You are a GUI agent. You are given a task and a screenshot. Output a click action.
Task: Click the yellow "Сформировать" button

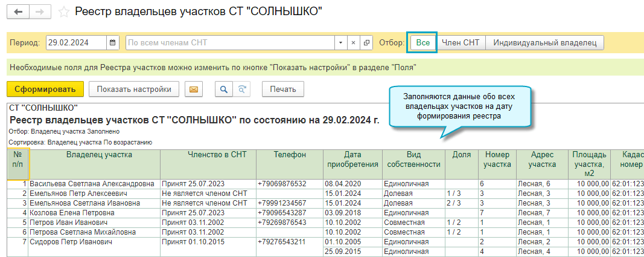pos(45,89)
